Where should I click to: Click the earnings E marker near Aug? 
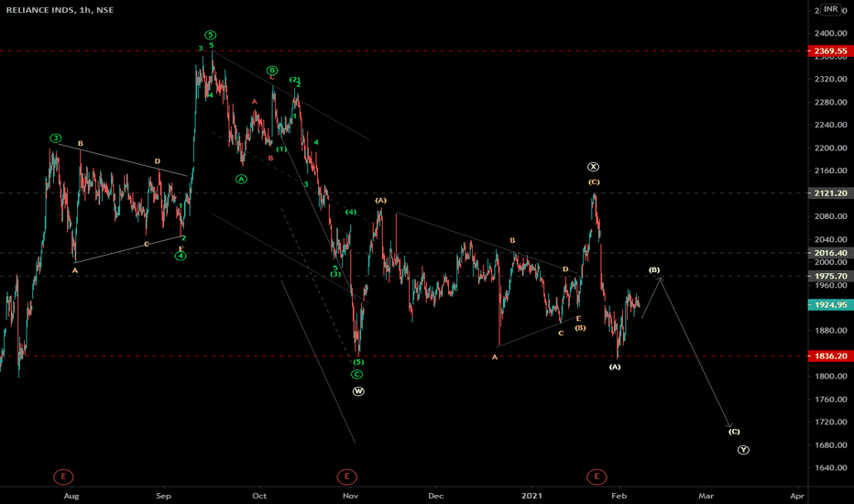63,477
